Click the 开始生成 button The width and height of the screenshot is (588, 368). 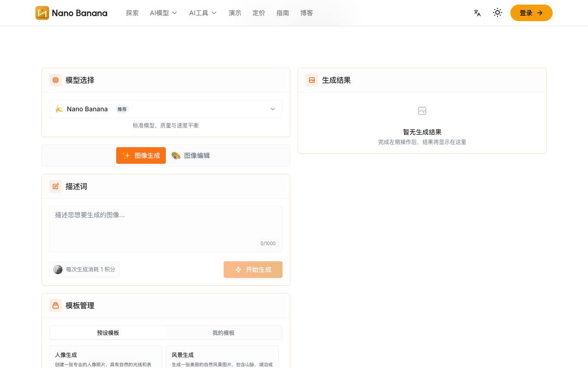253,270
